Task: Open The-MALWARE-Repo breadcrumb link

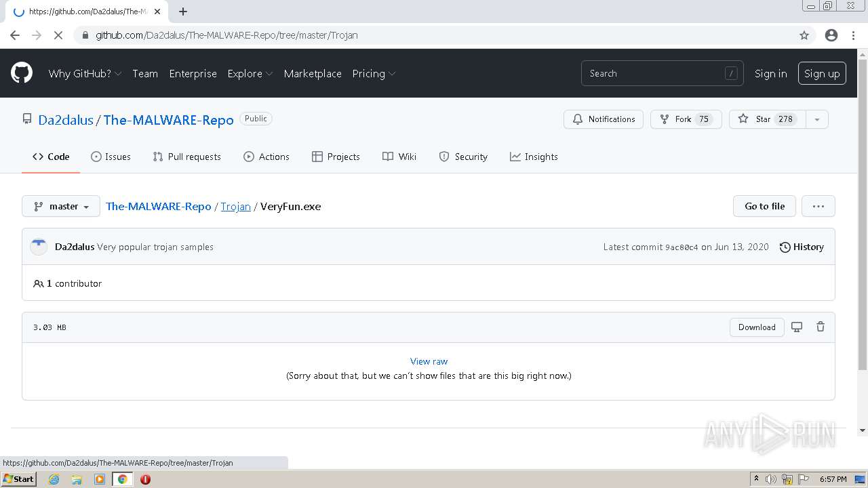Action: pos(159,206)
